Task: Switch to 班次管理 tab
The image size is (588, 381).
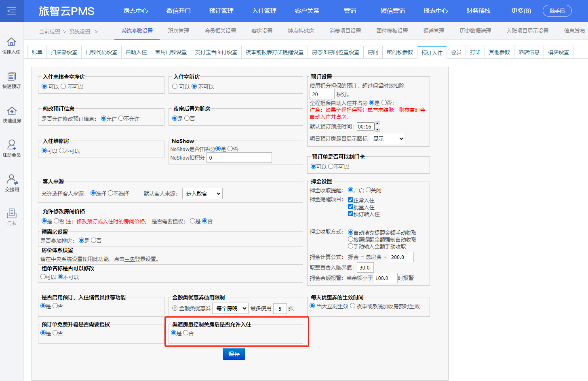Action: (x=179, y=31)
